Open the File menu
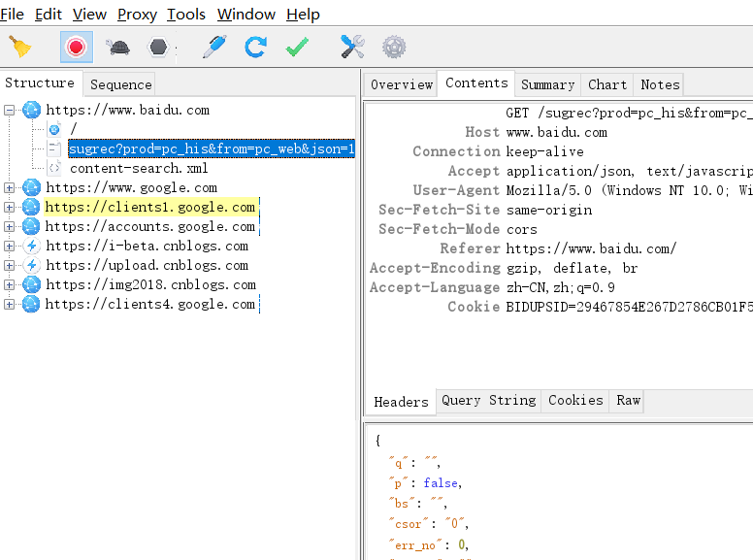Screen dimensions: 753x560 pos(12,15)
